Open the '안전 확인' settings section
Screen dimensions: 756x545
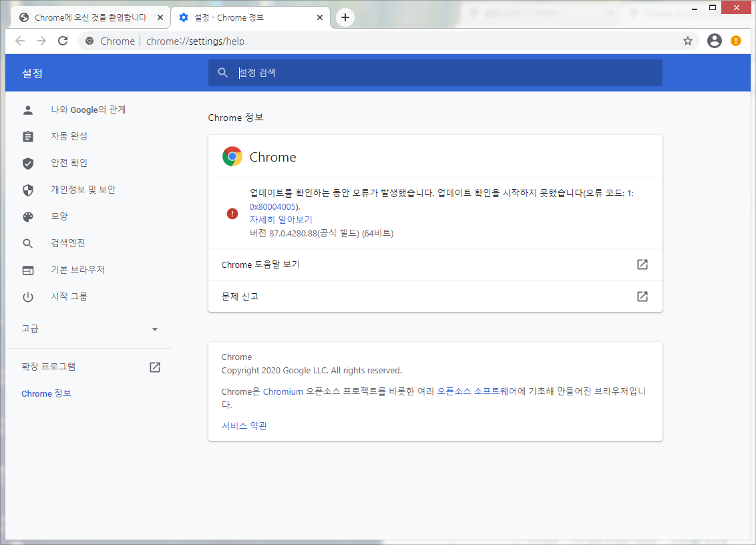point(69,163)
